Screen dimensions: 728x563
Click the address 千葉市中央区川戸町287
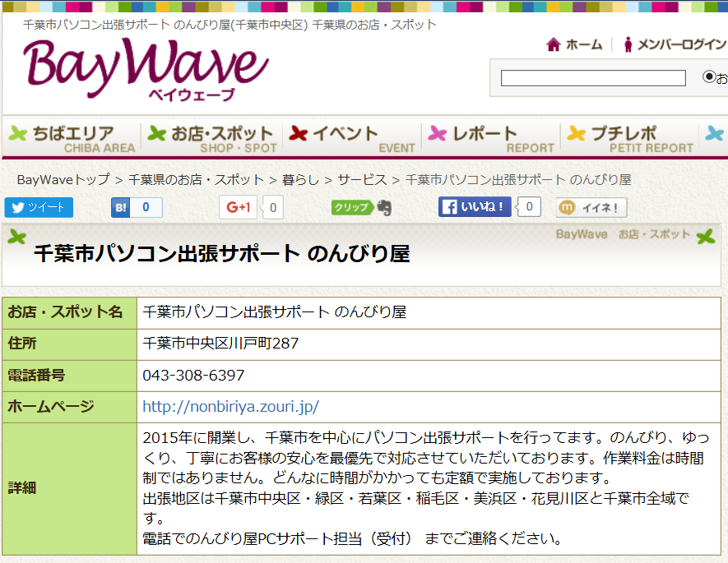tap(220, 344)
